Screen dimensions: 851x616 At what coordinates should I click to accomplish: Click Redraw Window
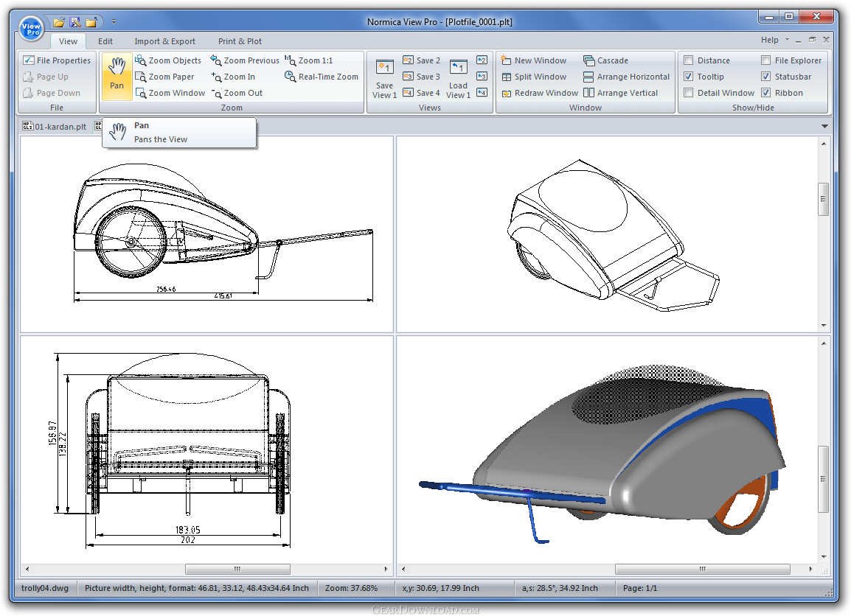pos(540,93)
